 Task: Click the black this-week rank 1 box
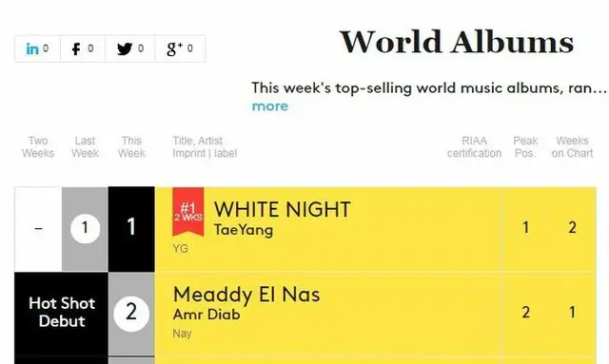[x=131, y=229]
